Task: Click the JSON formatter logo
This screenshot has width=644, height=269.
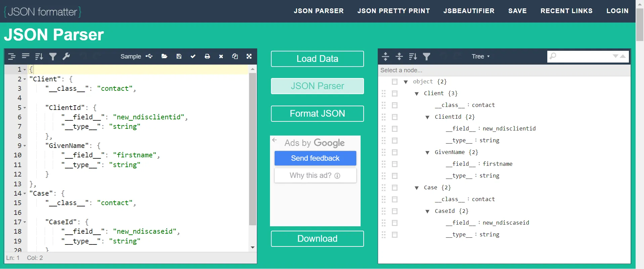Action: click(x=43, y=12)
